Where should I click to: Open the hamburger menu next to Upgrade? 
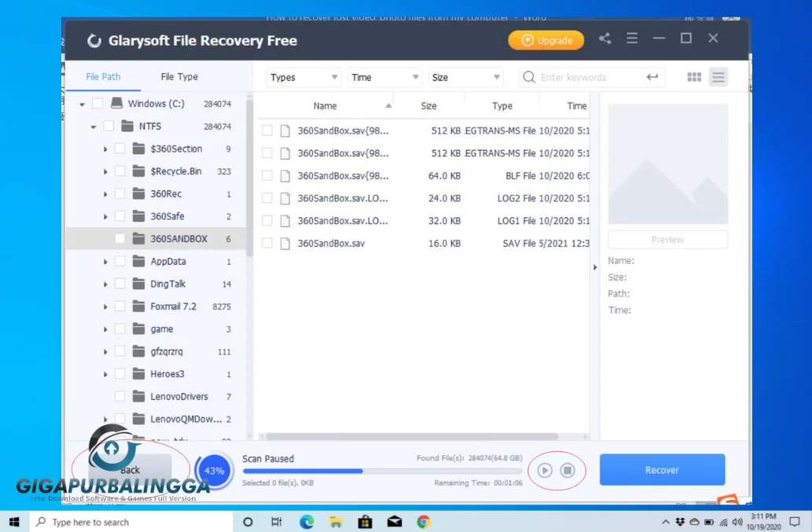(x=631, y=38)
